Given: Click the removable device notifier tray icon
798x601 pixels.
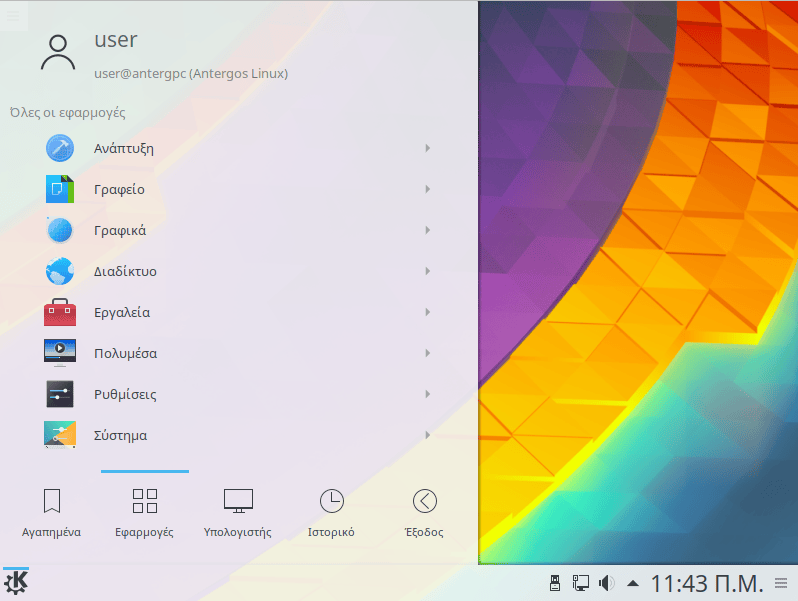Looking at the screenshot, I should coord(555,583).
